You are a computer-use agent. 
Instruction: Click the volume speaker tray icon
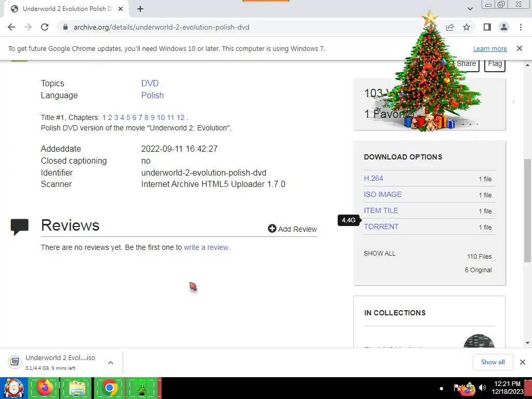(x=482, y=388)
